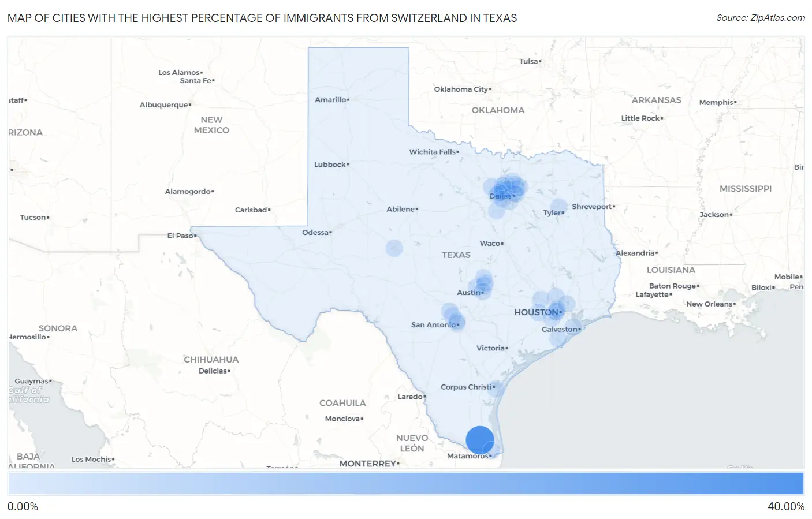Click the Oklahoma City label
The image size is (812, 519).
461,89
